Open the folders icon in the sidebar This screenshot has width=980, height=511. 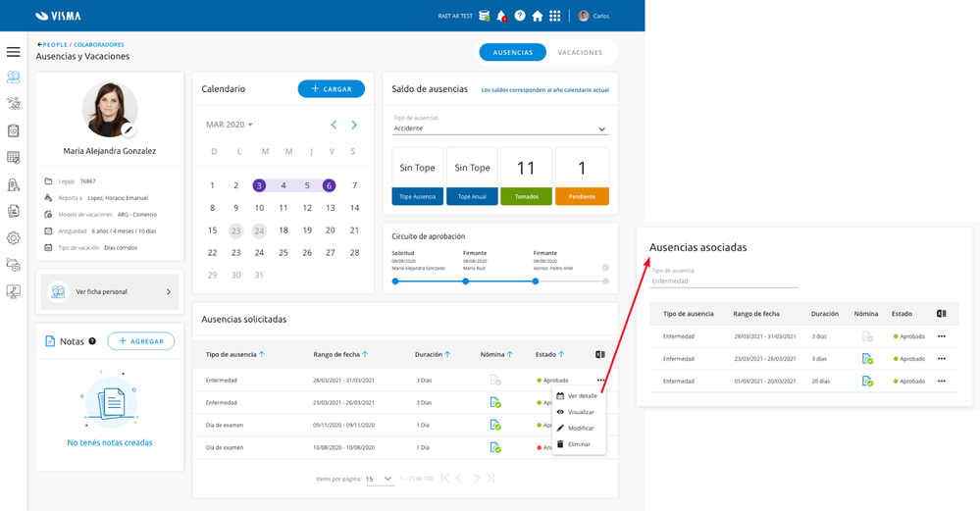13,265
